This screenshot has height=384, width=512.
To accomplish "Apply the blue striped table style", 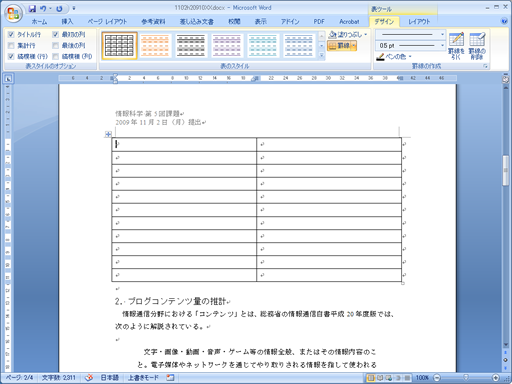I will [299, 45].
